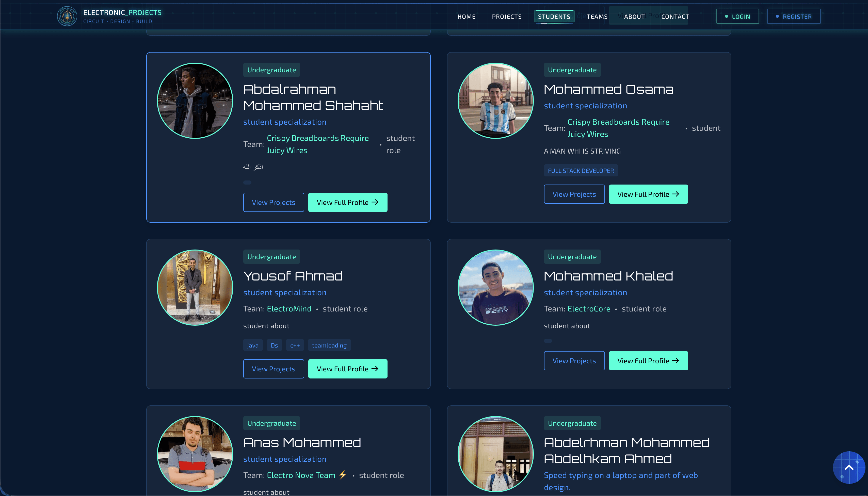View Full Profile of Mohammed Osama
The width and height of the screenshot is (868, 496).
(x=648, y=194)
